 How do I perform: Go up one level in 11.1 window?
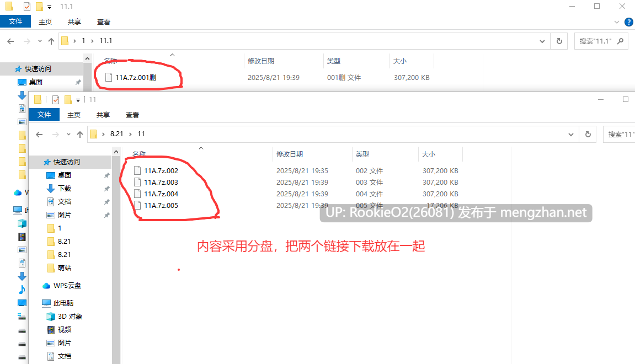pyautogui.click(x=51, y=41)
